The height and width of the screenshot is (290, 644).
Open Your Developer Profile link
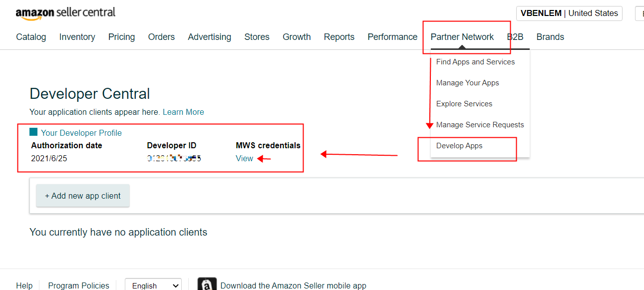coord(81,133)
